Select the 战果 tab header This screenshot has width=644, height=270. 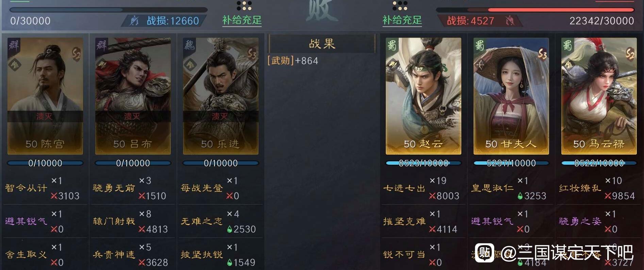[322, 44]
